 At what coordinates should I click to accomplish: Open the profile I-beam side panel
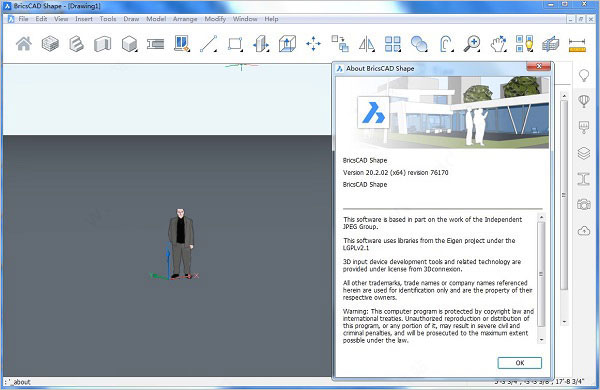click(584, 179)
